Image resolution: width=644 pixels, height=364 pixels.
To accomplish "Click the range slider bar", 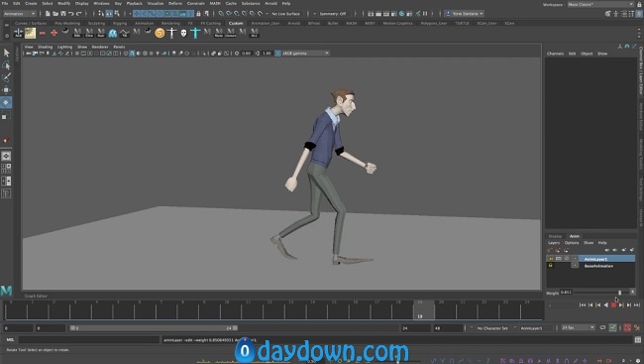I will [x=154, y=328].
